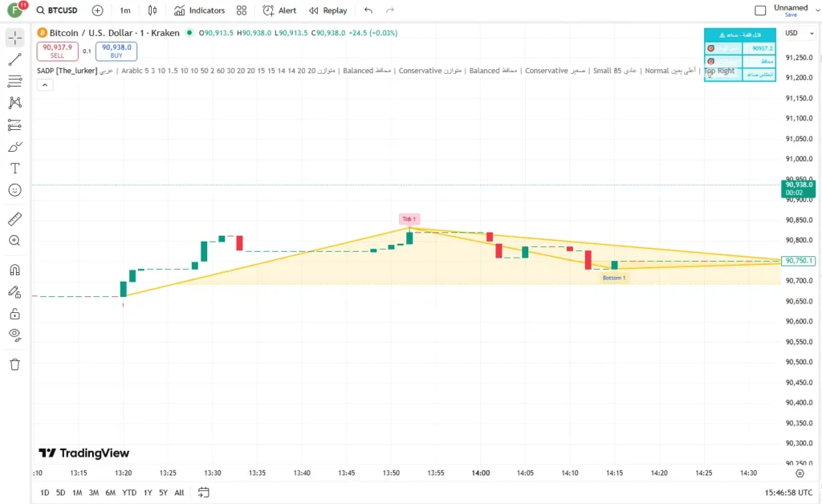Start bar Replay mode
The width and height of the screenshot is (822, 504).
328,10
